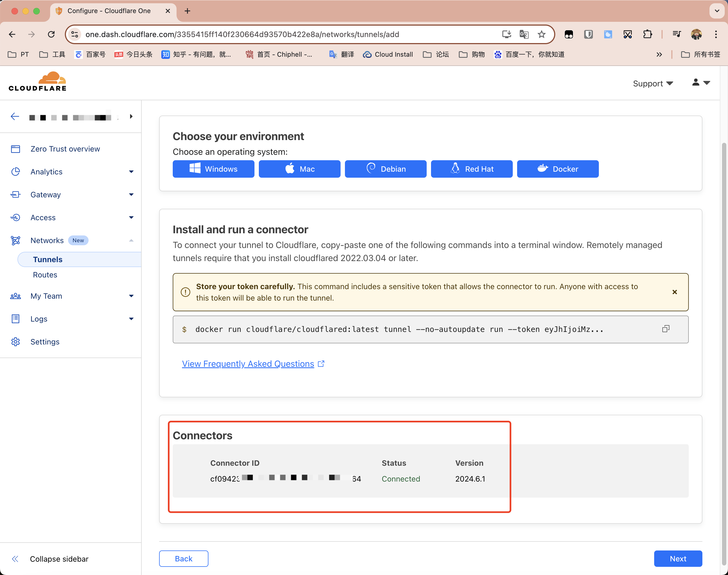Click the Networks node icon
Viewport: 728px width, 575px height.
tap(16, 240)
